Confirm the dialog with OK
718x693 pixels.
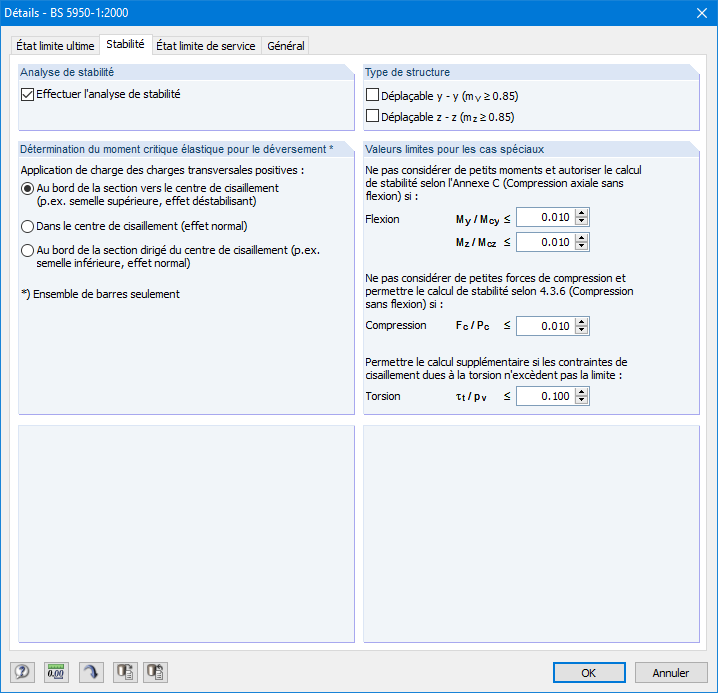[x=589, y=673]
